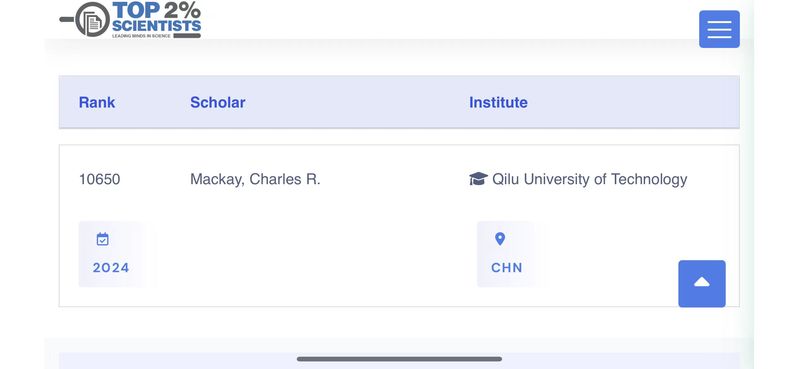Screen dimensions: 798x369
Task: Click rank number 10650
Action: point(99,179)
